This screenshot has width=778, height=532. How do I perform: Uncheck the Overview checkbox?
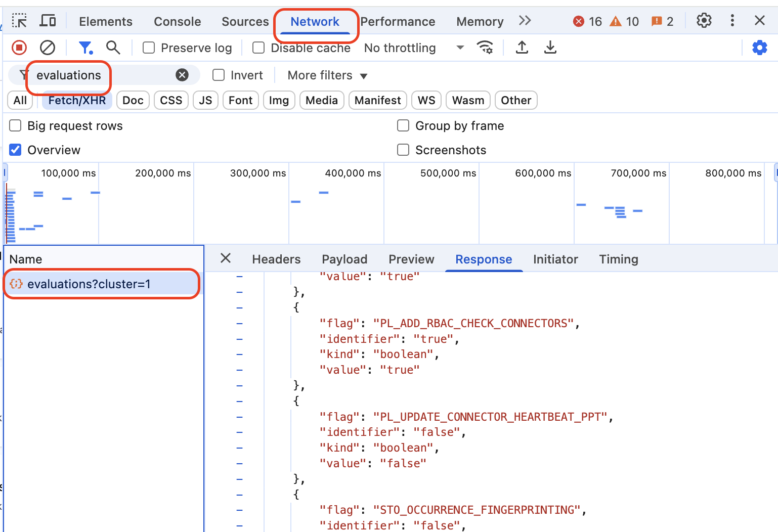click(16, 150)
